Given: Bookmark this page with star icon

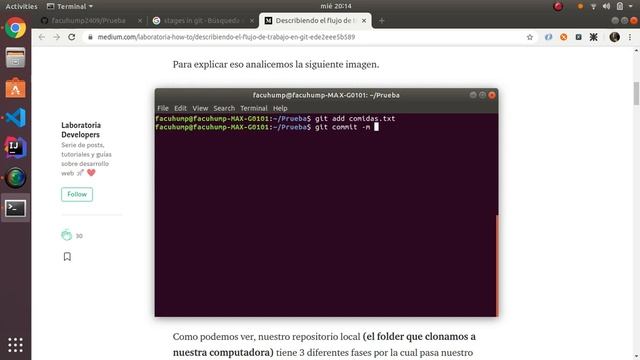Looking at the screenshot, I should (530, 37).
